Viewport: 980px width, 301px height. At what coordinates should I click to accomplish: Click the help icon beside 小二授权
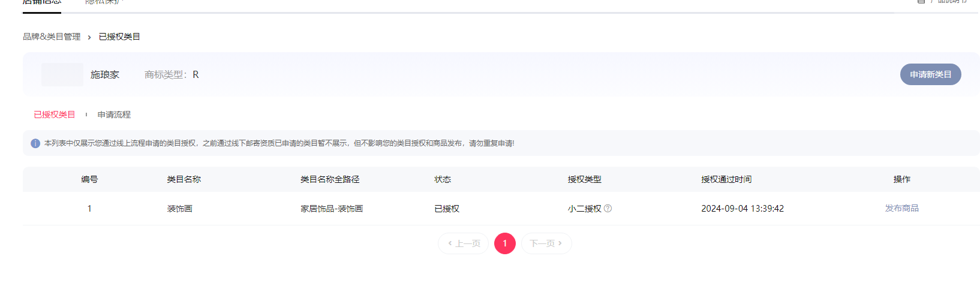click(x=608, y=209)
